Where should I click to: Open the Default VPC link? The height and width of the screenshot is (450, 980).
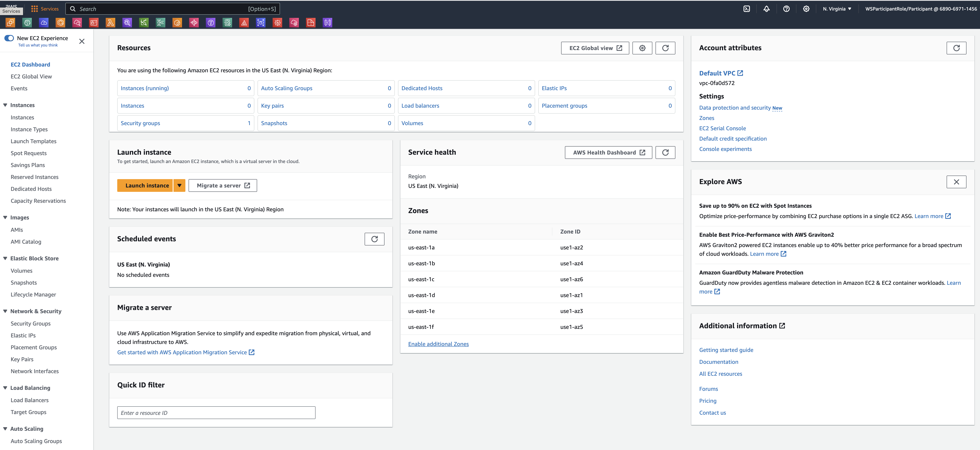click(721, 73)
